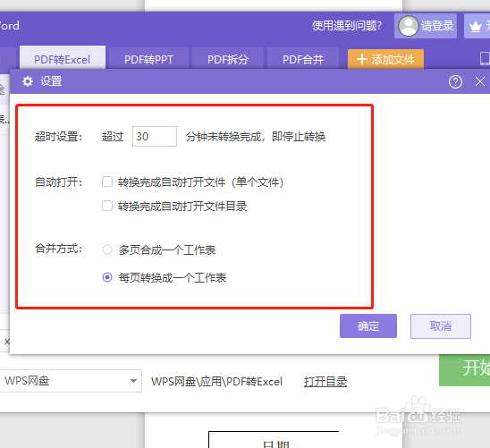
Task: Switch to the PDF合并 tab
Action: (x=303, y=59)
